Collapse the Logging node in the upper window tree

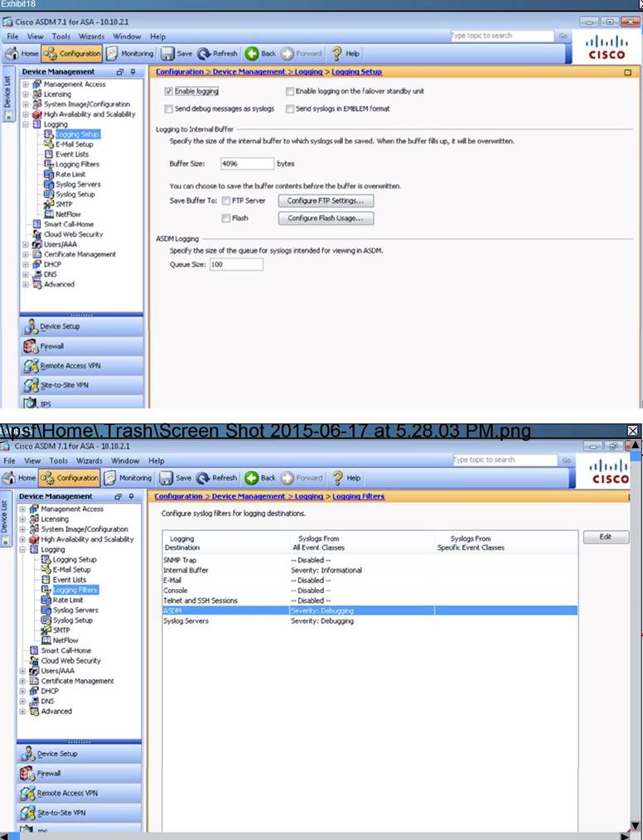[26, 124]
